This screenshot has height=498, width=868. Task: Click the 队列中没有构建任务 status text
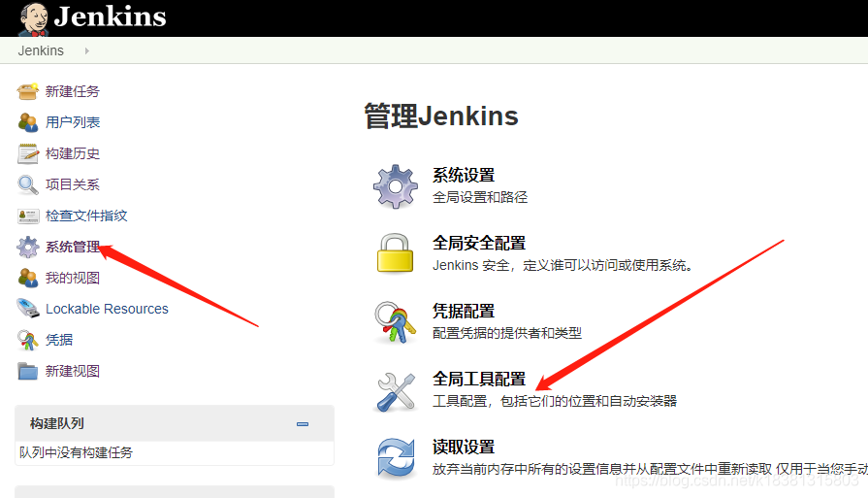click(x=76, y=452)
